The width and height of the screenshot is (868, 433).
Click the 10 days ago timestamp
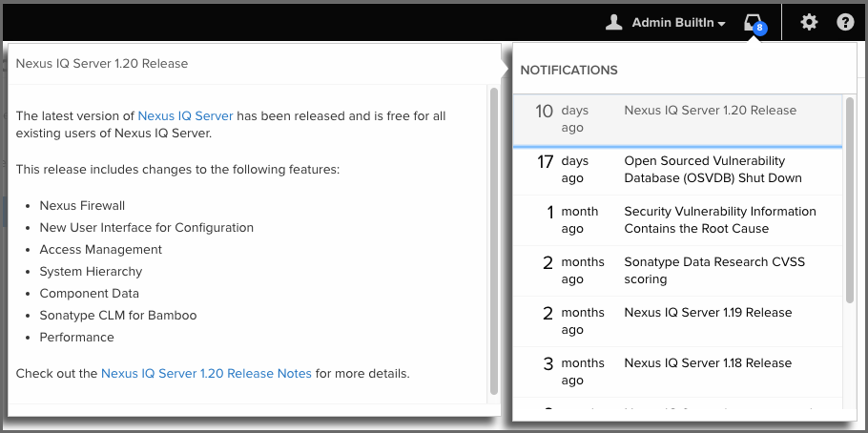tap(562, 118)
